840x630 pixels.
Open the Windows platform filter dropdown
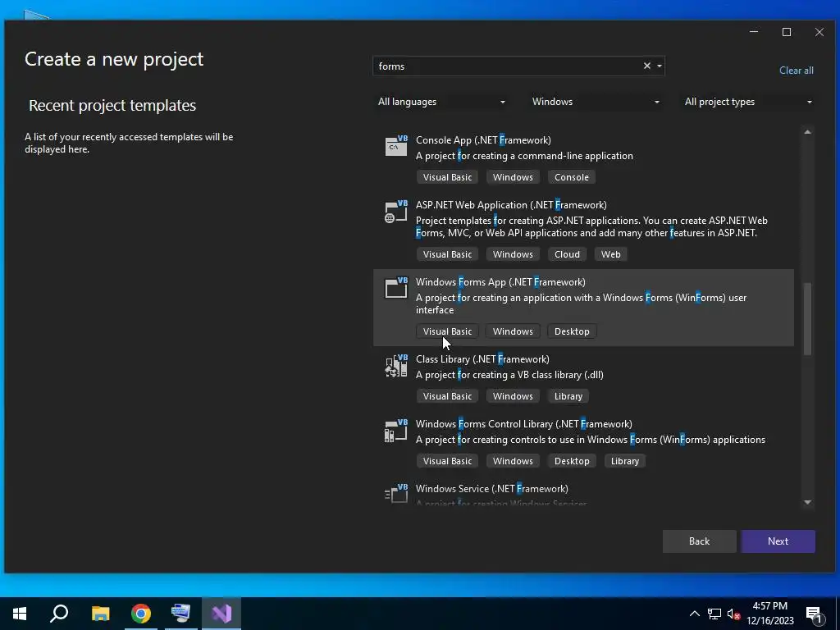point(596,102)
